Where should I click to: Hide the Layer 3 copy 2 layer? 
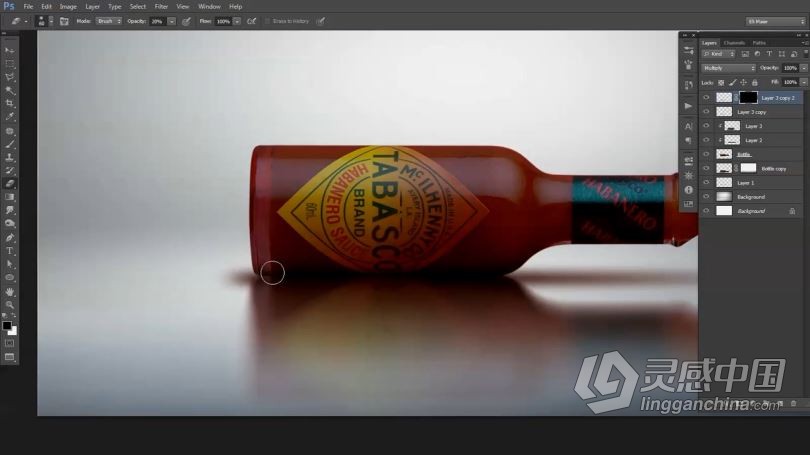pyautogui.click(x=706, y=98)
